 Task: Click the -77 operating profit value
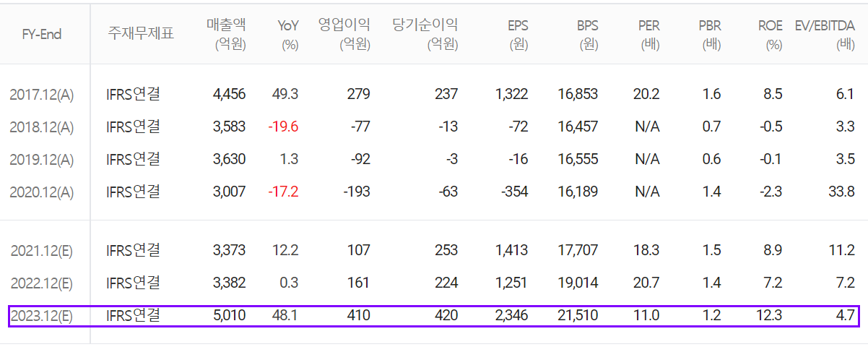pyautogui.click(x=360, y=127)
